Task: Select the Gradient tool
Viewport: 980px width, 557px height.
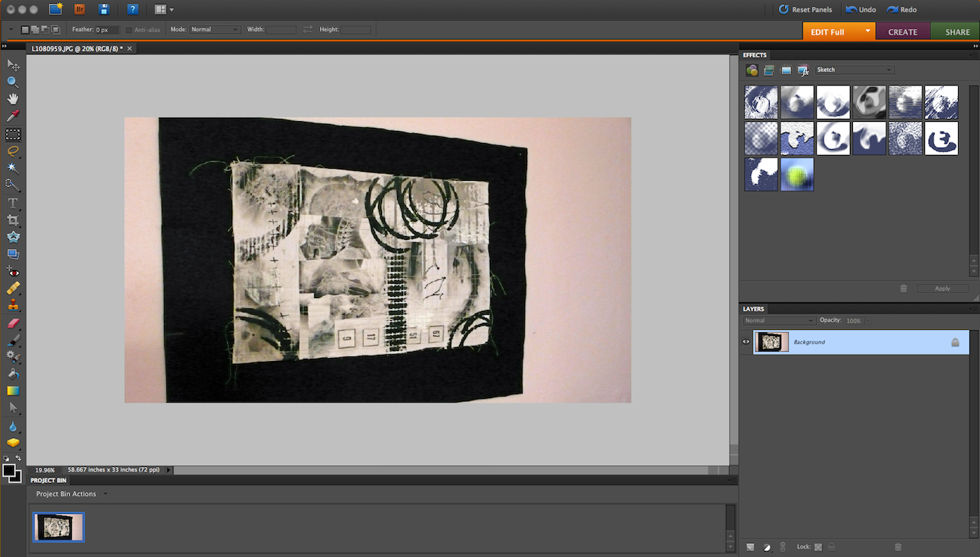Action: click(x=13, y=391)
